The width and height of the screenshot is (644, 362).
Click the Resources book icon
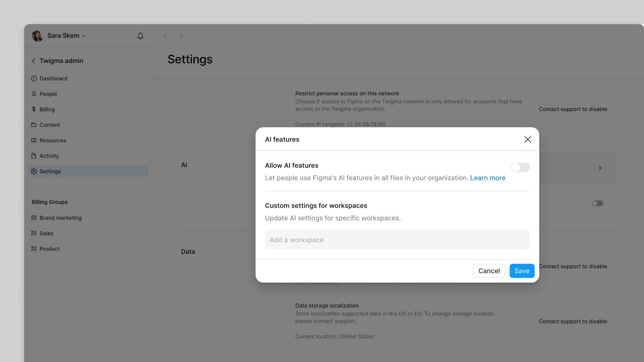[x=34, y=140]
